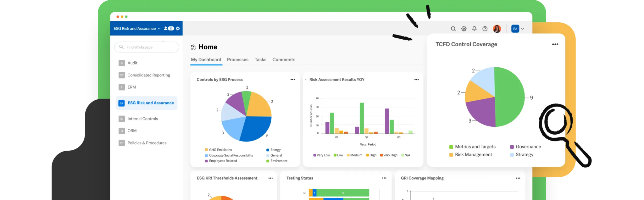Click the Home icon beside page title
This screenshot has width=644, height=200.
(x=193, y=47)
